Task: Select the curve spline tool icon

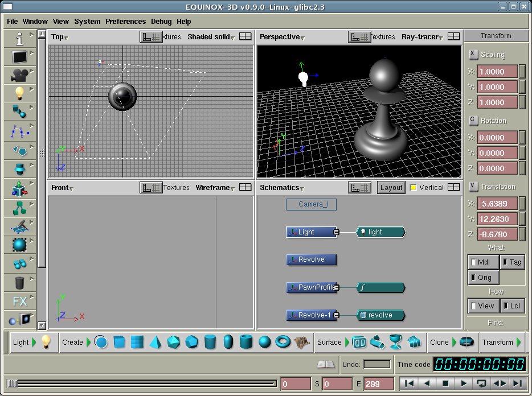Action: 19,131
